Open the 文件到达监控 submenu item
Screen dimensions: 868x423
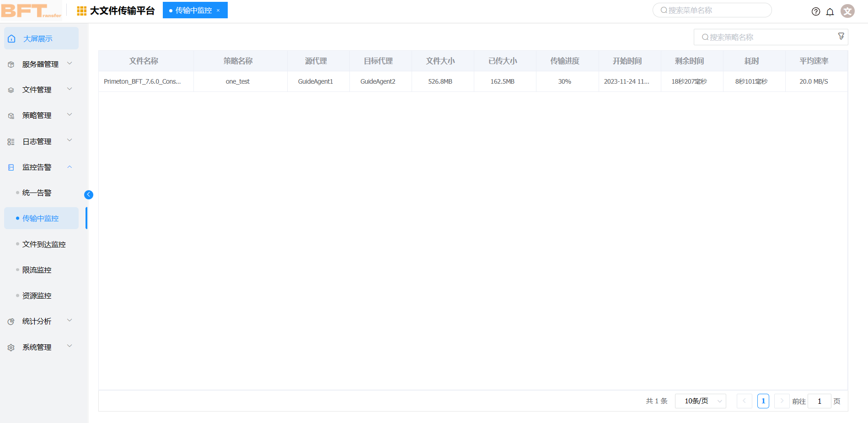point(44,244)
